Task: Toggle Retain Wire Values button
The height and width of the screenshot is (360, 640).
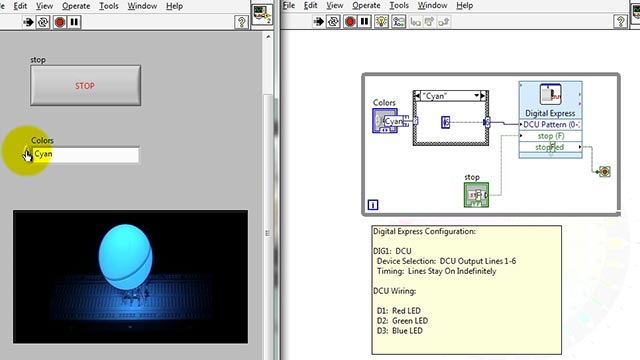Action: [398, 22]
